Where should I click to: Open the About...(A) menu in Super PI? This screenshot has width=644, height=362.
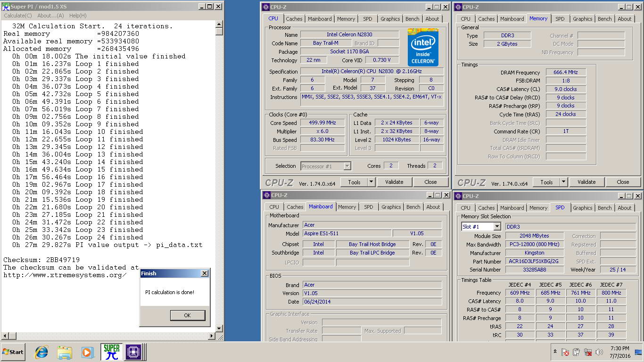tap(50, 16)
